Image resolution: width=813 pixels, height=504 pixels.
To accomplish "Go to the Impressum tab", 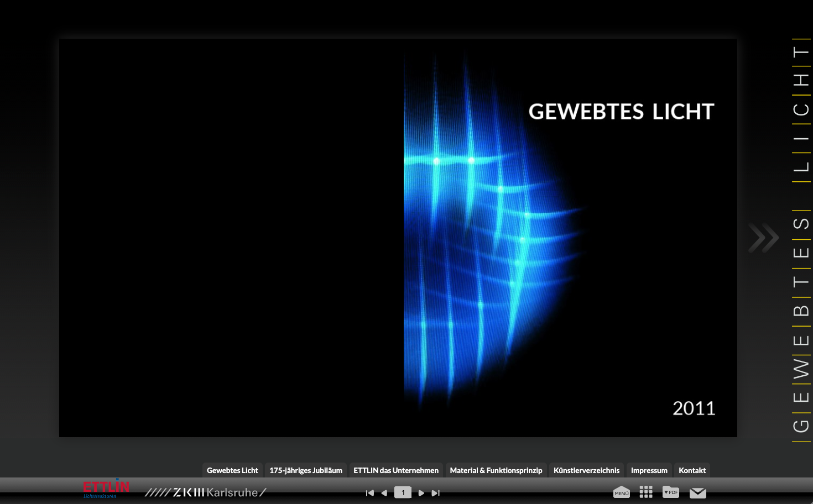I will click(x=649, y=470).
